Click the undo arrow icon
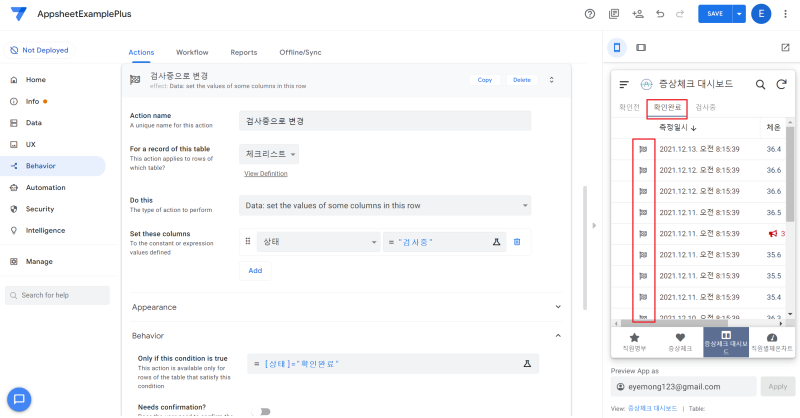This screenshot has width=800, height=418. pyautogui.click(x=660, y=14)
